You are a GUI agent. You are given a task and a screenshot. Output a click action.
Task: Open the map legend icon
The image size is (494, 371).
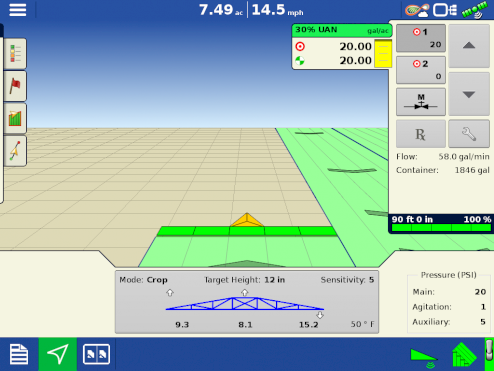pyautogui.click(x=15, y=54)
